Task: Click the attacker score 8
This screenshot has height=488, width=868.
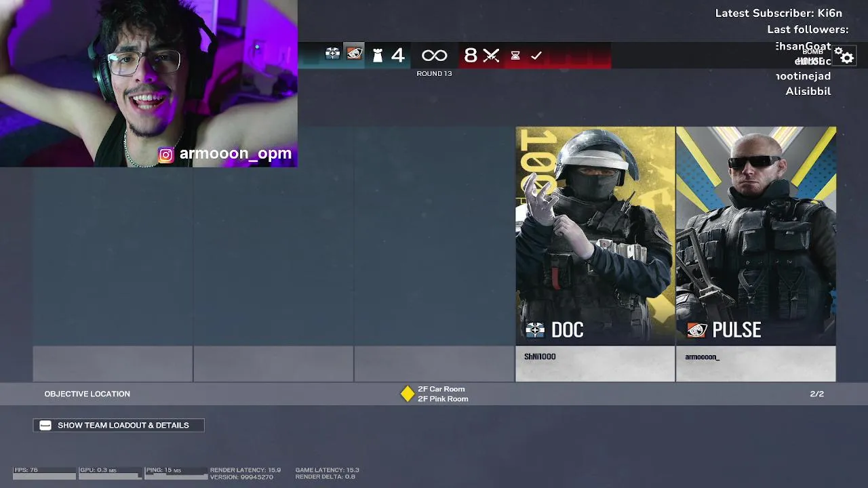Action: click(x=470, y=55)
